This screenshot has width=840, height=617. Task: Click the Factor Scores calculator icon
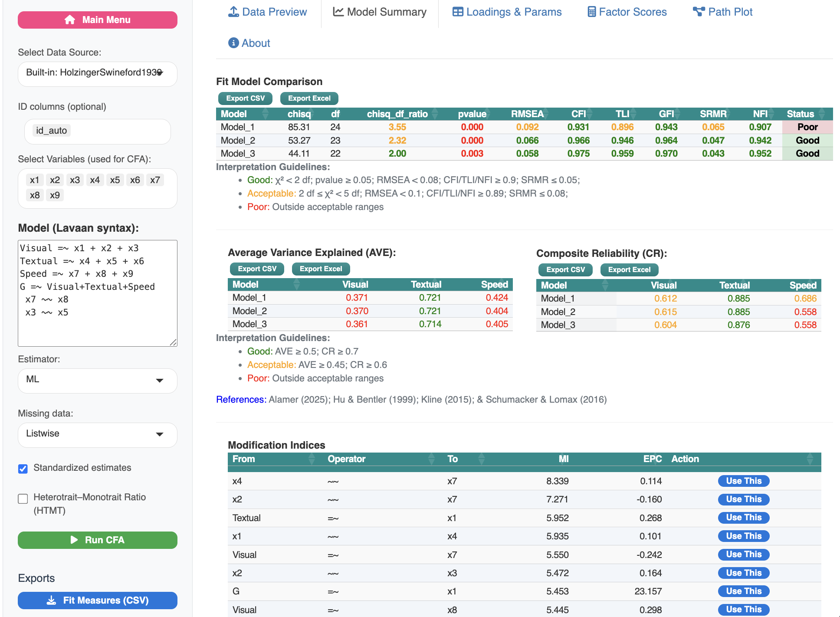click(x=591, y=12)
